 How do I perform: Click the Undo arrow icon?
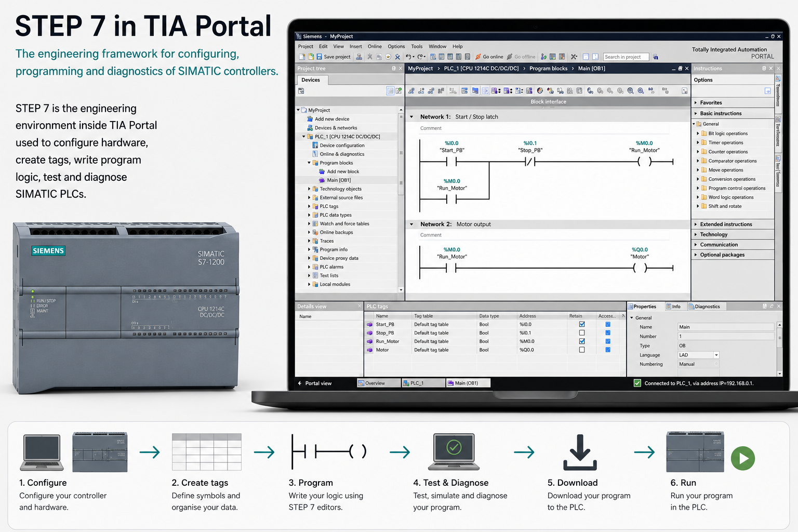pyautogui.click(x=408, y=57)
